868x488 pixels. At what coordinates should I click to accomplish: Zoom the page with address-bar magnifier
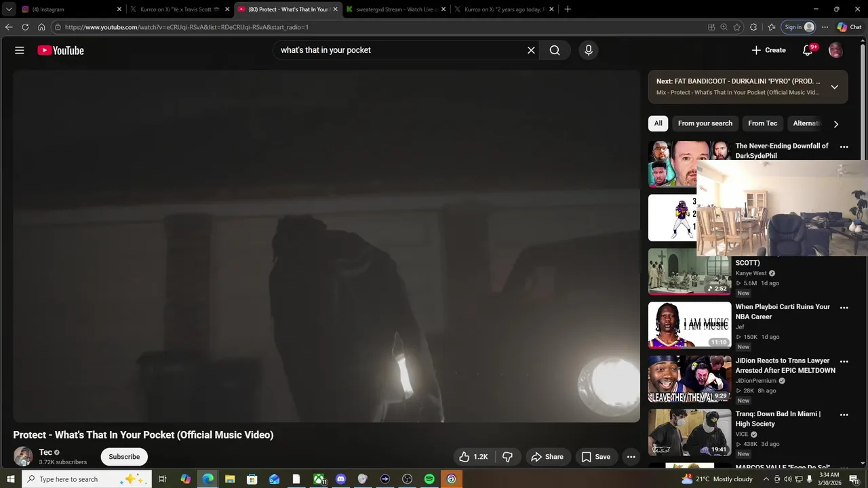click(x=724, y=27)
